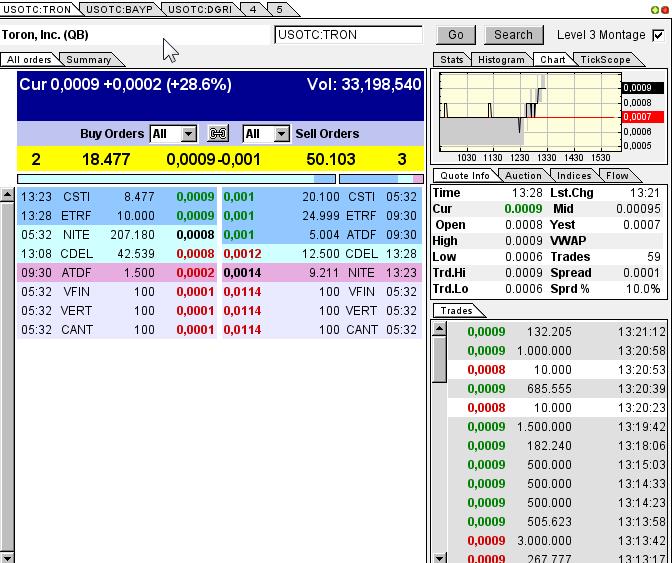Click the green circle icon at top right

[x=654, y=9]
